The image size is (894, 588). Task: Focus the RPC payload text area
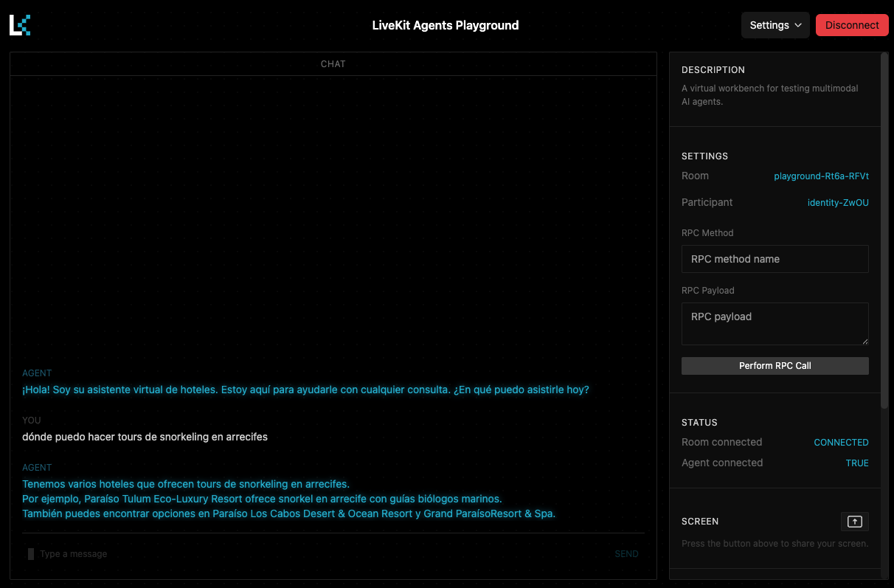pos(775,324)
